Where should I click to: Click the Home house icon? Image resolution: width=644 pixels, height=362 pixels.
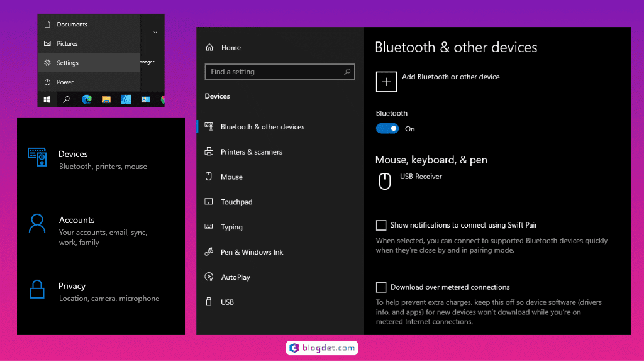coord(209,47)
